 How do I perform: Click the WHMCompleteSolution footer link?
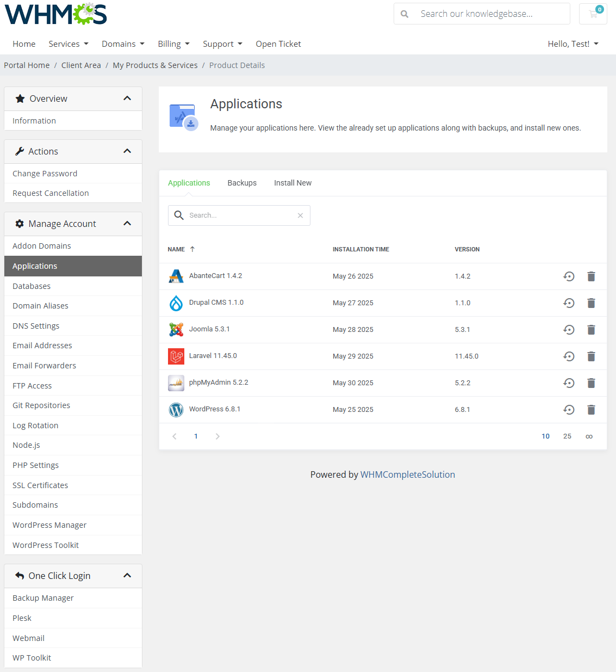coord(408,474)
